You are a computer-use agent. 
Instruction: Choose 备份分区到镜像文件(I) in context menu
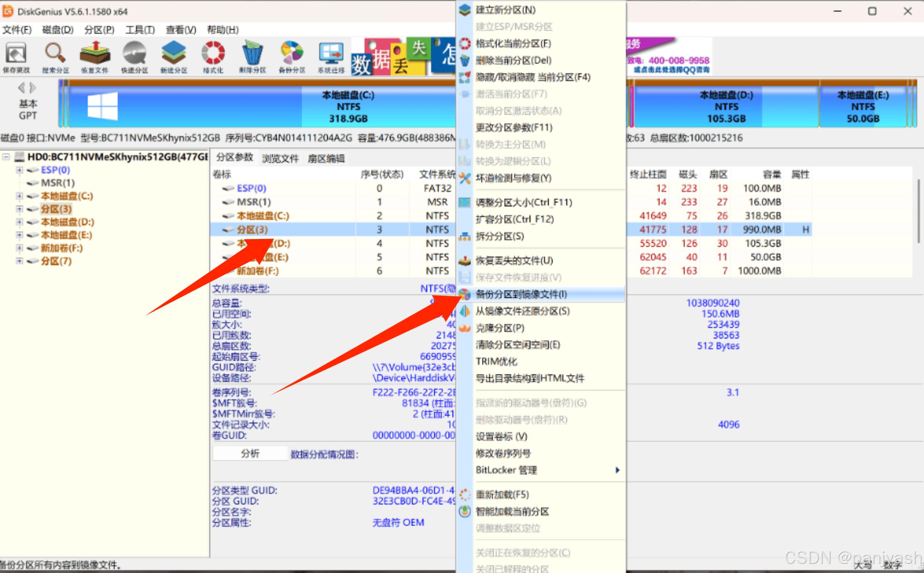[x=521, y=294]
